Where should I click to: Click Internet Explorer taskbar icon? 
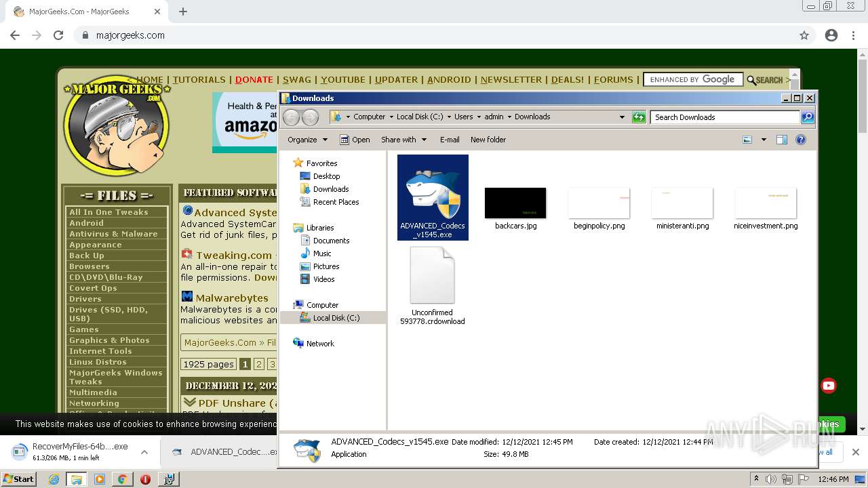point(54,479)
